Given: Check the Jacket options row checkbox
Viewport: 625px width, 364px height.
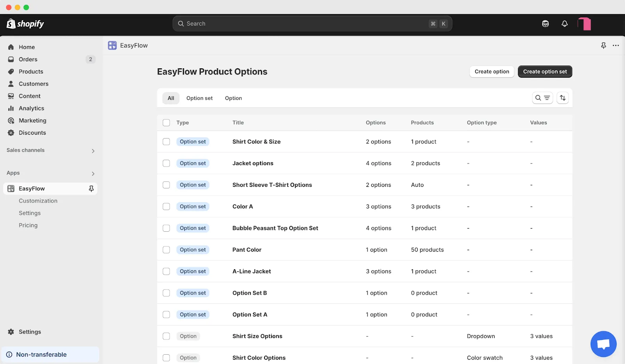Looking at the screenshot, I should 166,163.
